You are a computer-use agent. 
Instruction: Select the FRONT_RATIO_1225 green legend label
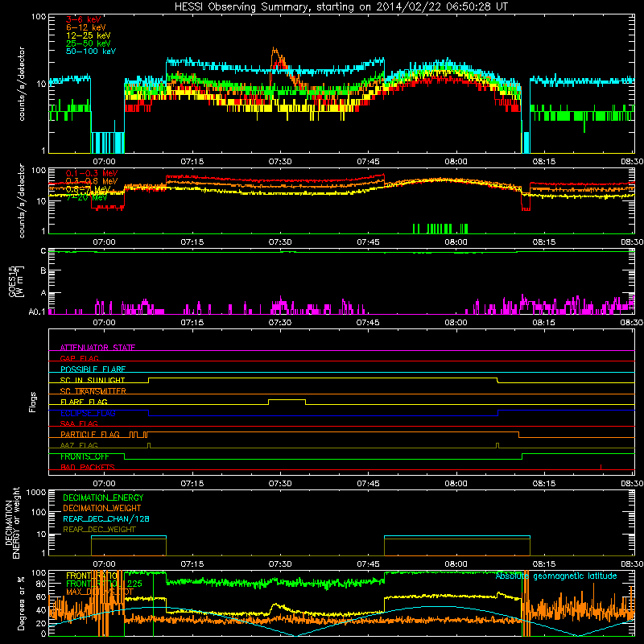point(104,584)
